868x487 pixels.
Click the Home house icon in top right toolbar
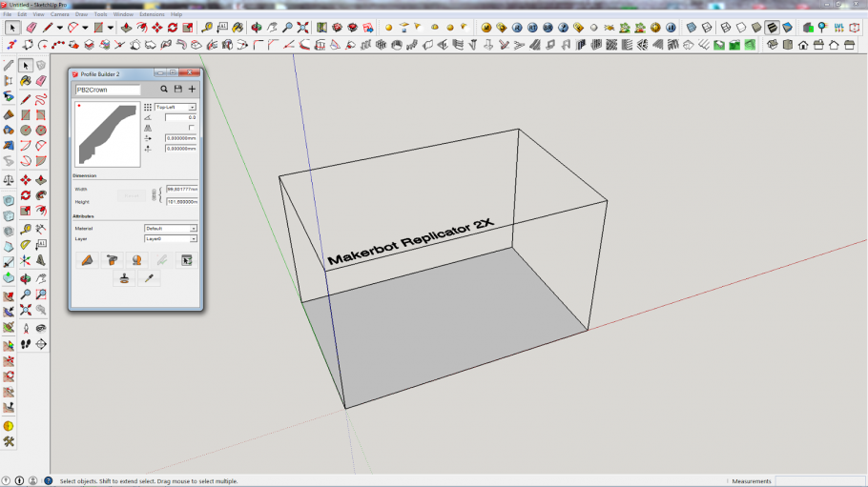click(x=803, y=45)
